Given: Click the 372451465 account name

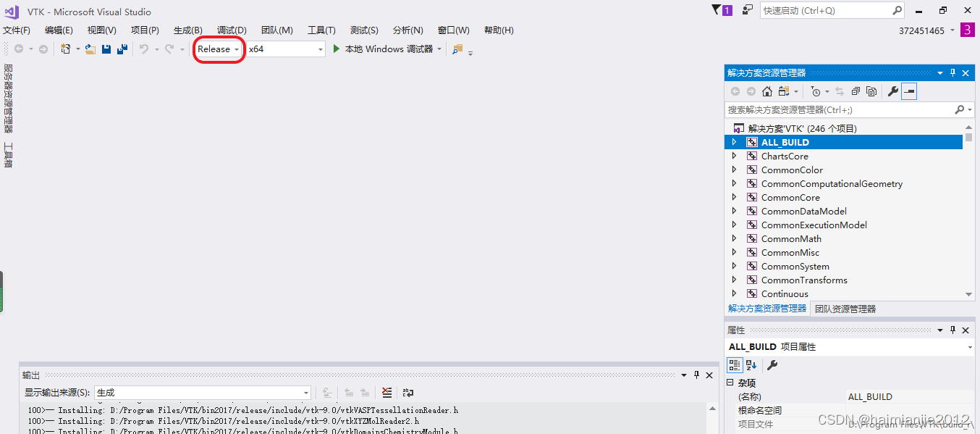Looking at the screenshot, I should click(x=921, y=30).
